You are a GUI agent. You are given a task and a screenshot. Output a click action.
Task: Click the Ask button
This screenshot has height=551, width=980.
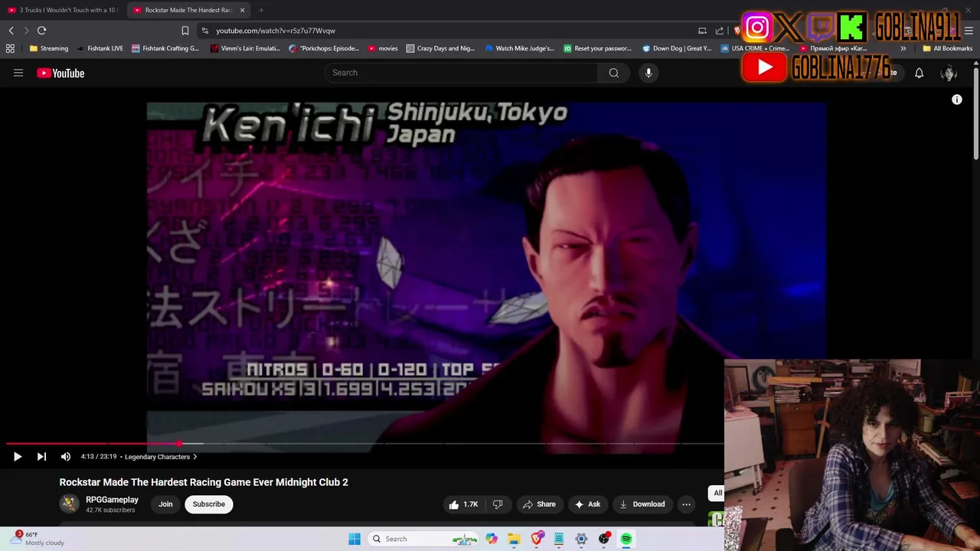[587, 504]
